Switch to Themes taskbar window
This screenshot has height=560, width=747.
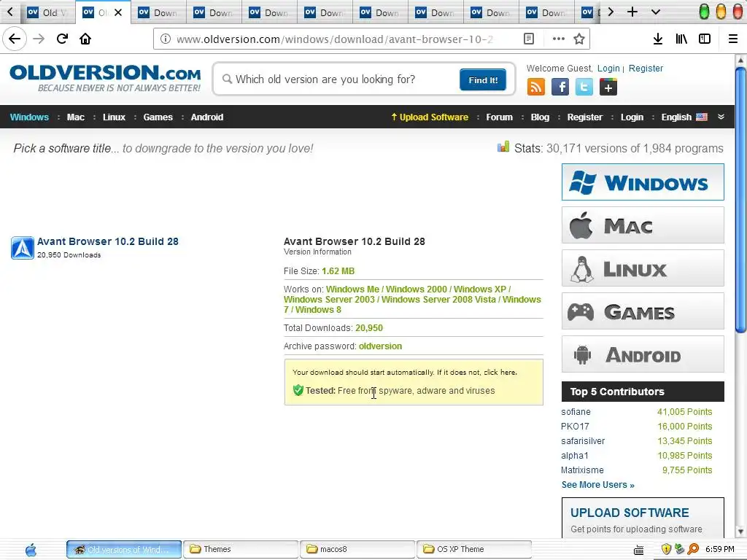[x=241, y=550]
